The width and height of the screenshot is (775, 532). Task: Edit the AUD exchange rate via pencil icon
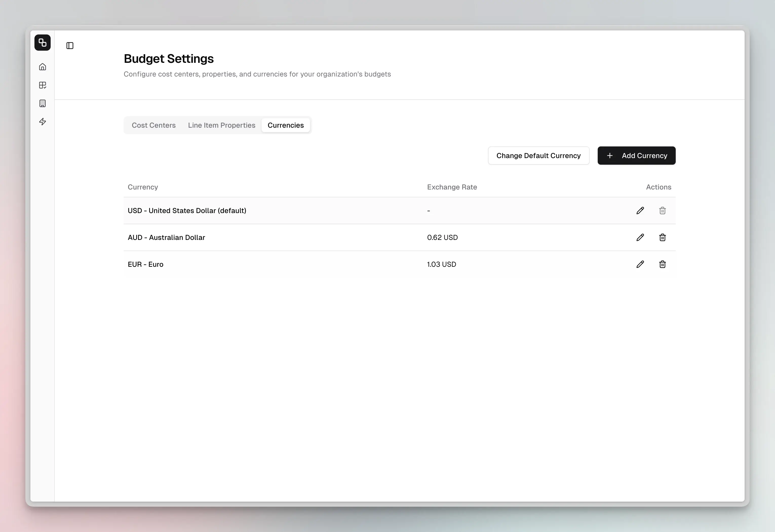(x=640, y=237)
